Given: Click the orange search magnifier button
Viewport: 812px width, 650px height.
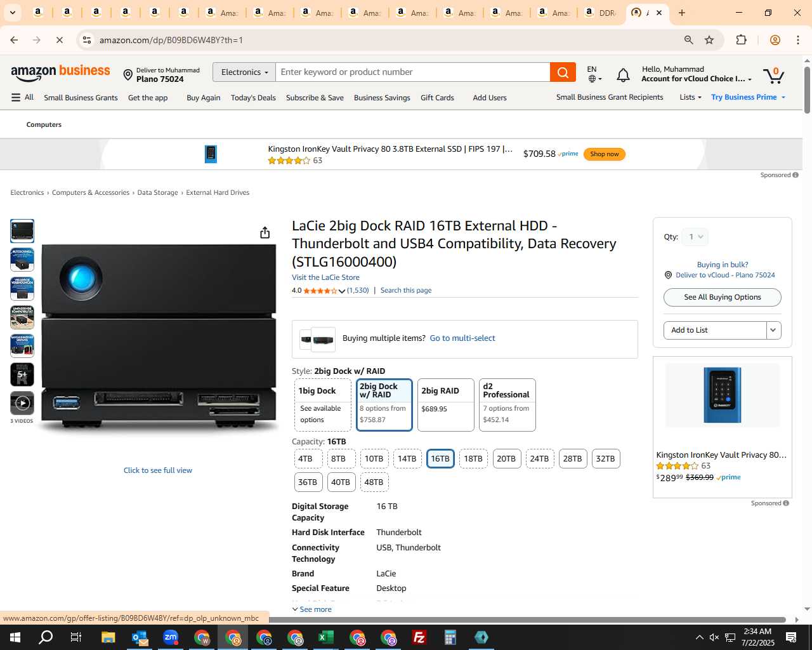Looking at the screenshot, I should click(563, 72).
